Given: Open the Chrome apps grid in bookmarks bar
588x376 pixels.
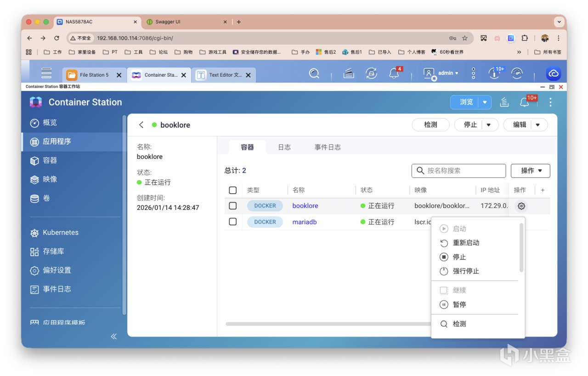Looking at the screenshot, I should [x=28, y=52].
